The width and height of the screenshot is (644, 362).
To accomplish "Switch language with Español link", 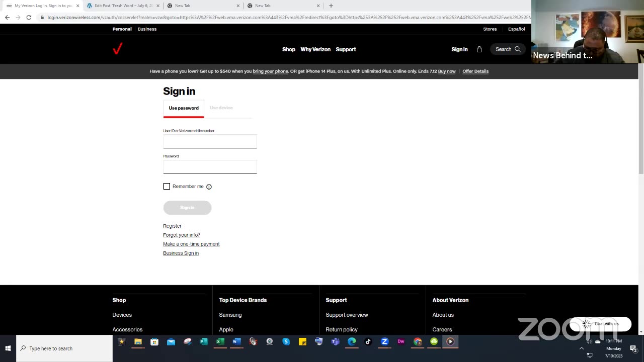I will (516, 29).
